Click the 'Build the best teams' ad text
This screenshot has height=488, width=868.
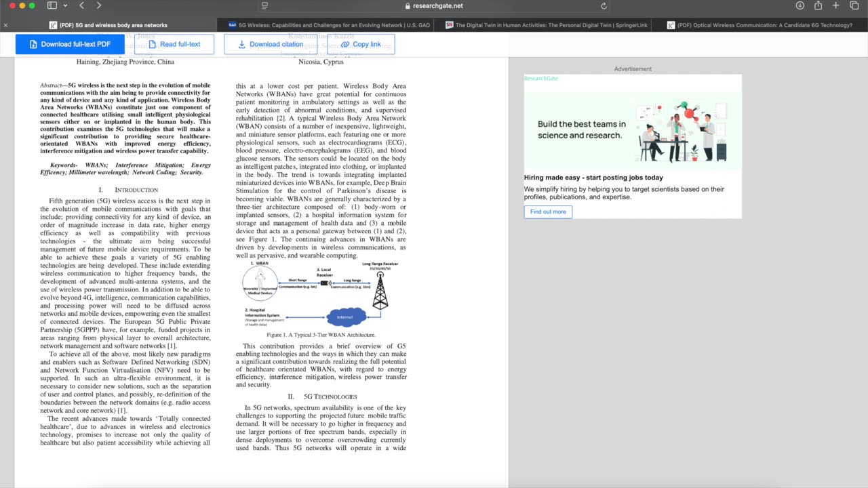coord(582,129)
